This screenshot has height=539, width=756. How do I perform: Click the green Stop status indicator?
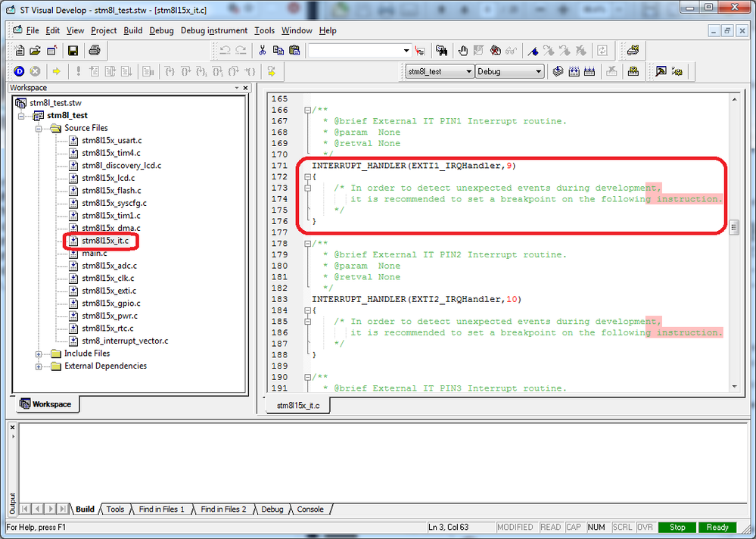pyautogui.click(x=677, y=527)
